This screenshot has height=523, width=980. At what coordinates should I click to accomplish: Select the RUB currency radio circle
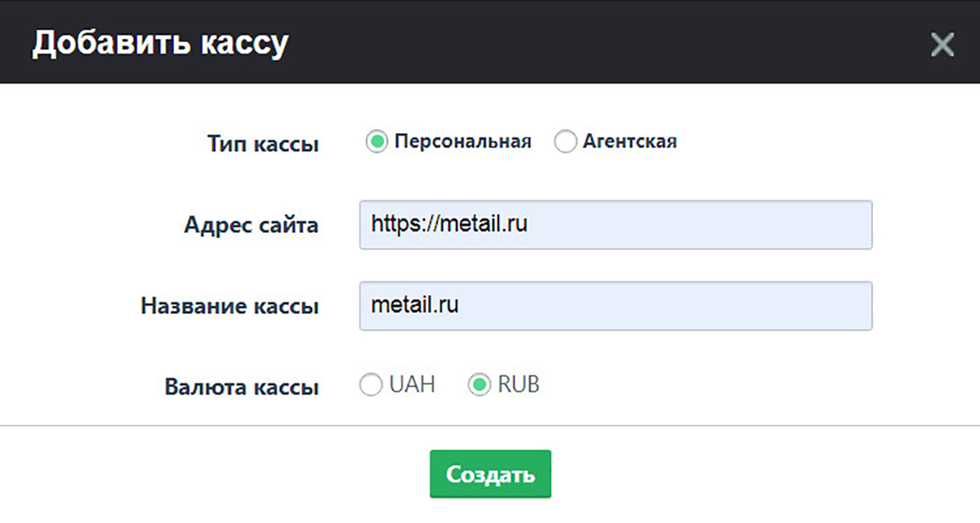pos(479,385)
